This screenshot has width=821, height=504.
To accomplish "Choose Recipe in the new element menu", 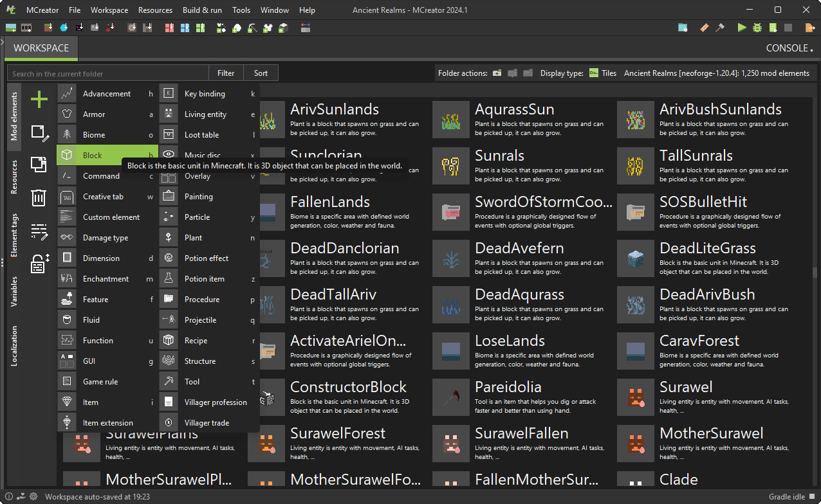I will point(209,340).
